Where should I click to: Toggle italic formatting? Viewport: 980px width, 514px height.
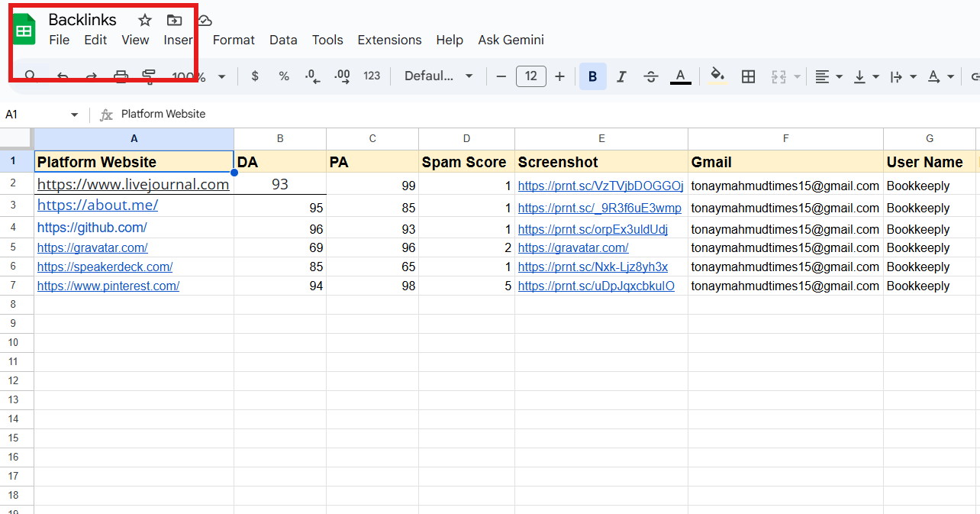pos(621,76)
